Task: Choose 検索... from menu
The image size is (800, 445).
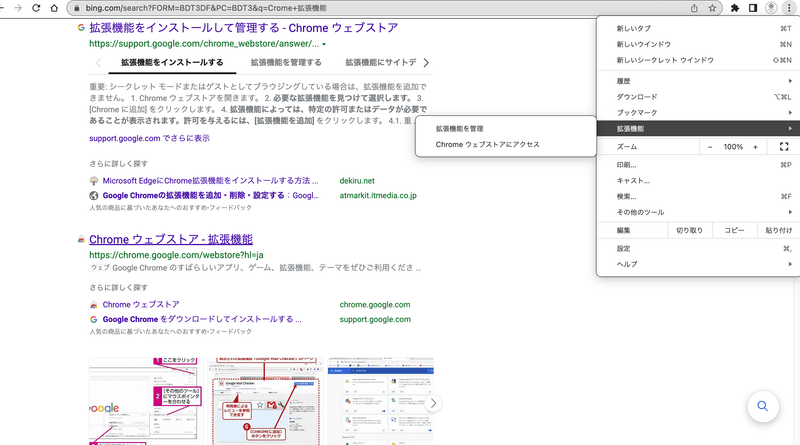Action: [698, 196]
